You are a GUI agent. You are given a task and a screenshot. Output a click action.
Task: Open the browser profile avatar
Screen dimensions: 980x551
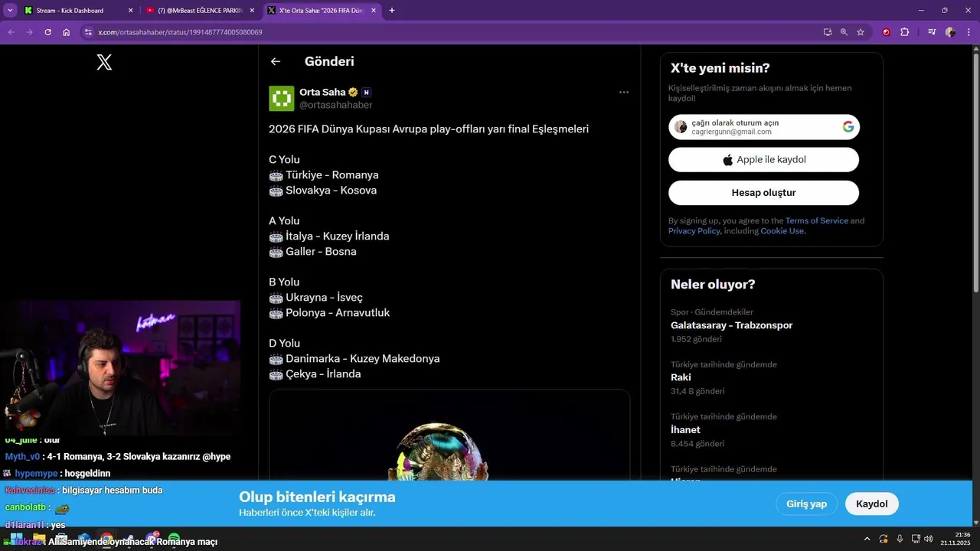point(950,32)
